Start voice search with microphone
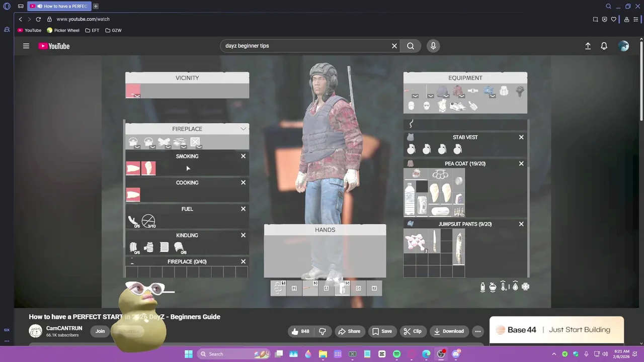 [433, 46]
